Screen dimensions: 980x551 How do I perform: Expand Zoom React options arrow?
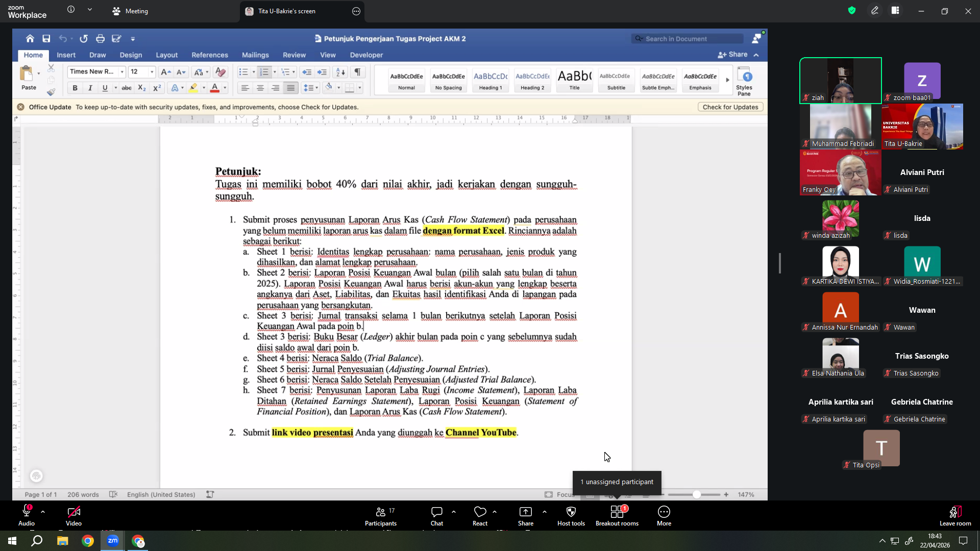pyautogui.click(x=495, y=511)
